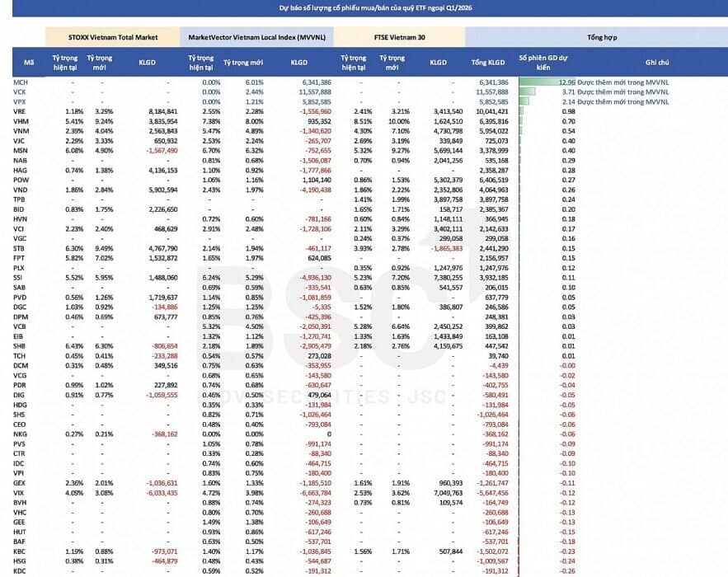Select the KBC ticker cell
The image size is (728, 577).
click(x=19, y=551)
